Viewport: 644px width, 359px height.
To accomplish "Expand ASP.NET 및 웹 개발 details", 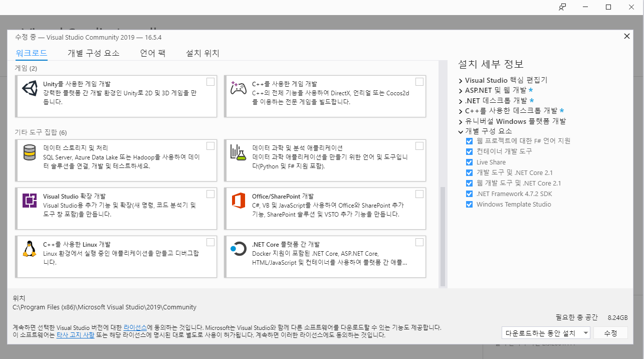I will coord(461,91).
